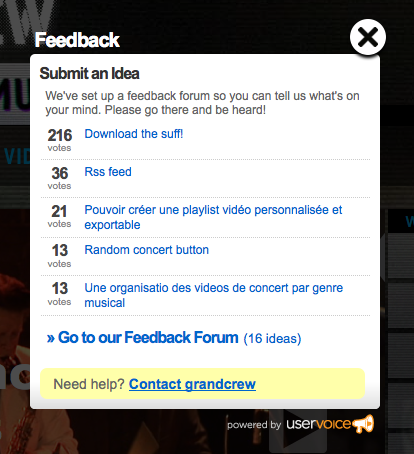Click the 13 votes beside genre musical
Image resolution: width=414 pixels, height=454 pixels.
tap(60, 294)
